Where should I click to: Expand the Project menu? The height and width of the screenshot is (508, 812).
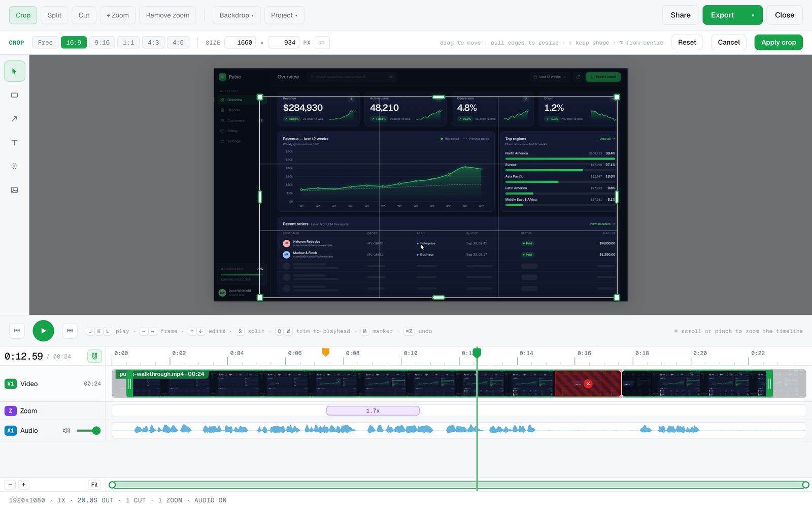point(284,15)
